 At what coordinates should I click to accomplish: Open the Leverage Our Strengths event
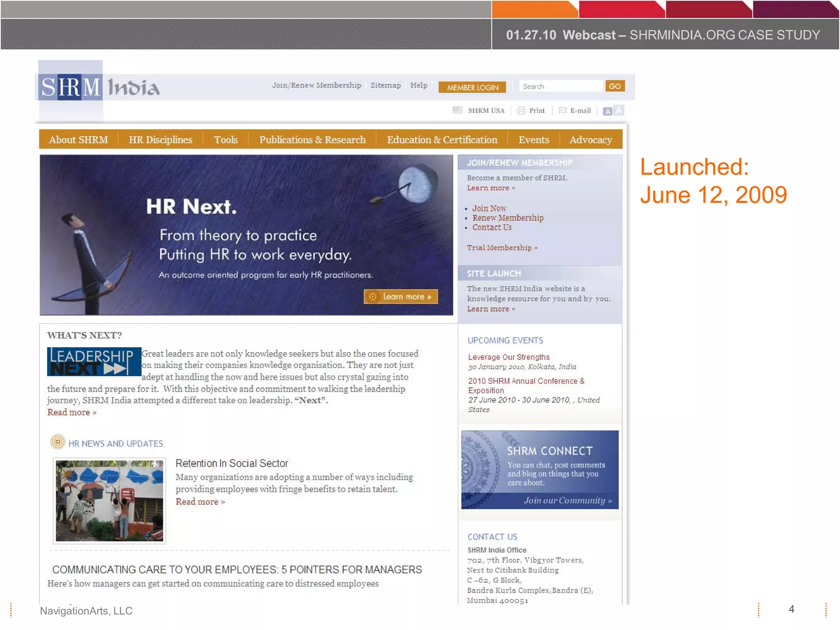pyautogui.click(x=509, y=357)
